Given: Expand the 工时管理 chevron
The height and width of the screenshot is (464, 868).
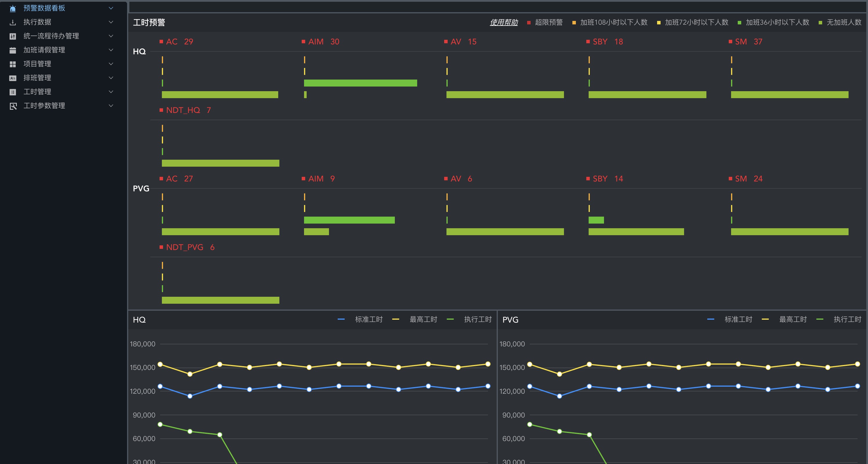Looking at the screenshot, I should click(x=111, y=92).
